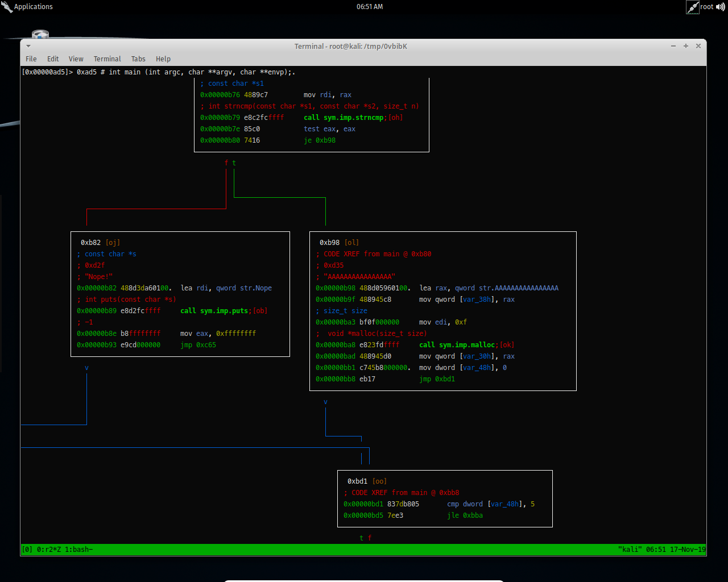Open the Help menu
Viewport: 728px width, 582px height.
point(163,59)
